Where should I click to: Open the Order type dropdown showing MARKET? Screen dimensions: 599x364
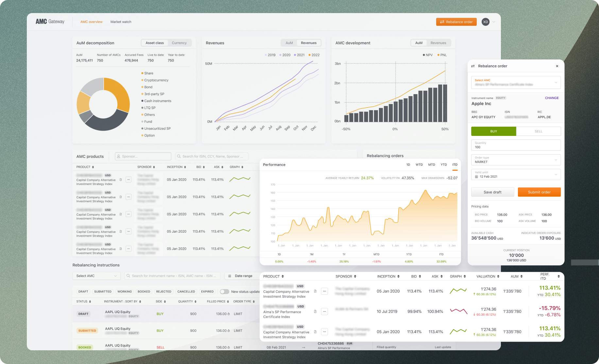[516, 160]
